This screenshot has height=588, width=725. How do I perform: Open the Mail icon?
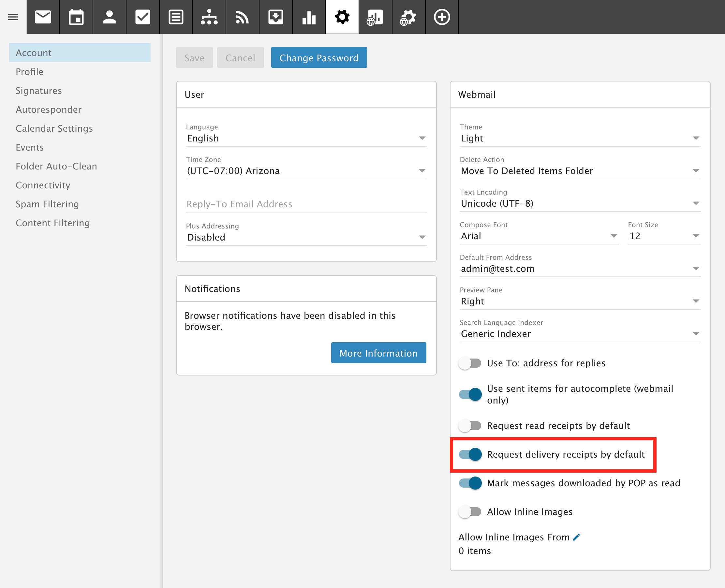43,17
